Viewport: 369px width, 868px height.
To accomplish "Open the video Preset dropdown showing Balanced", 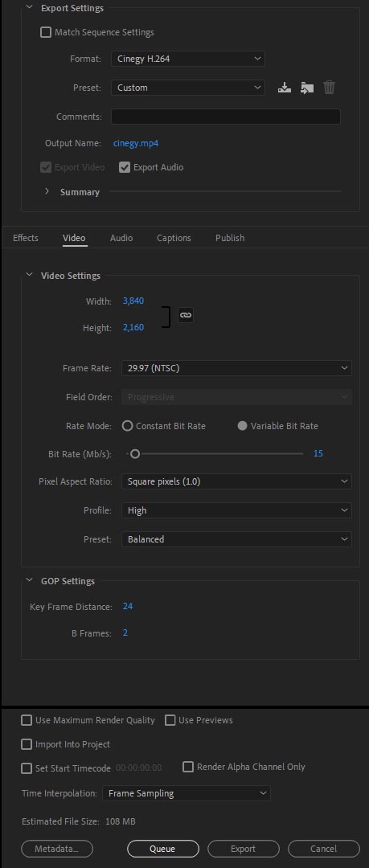I will tap(236, 539).
